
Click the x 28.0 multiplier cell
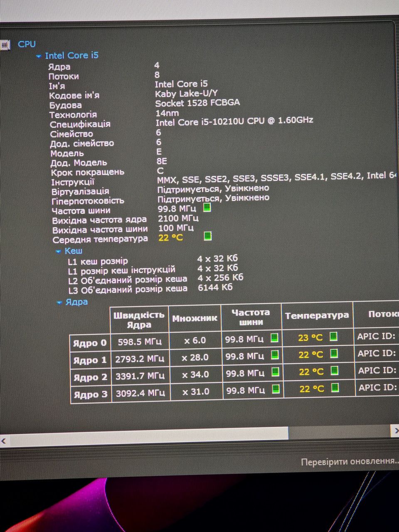point(195,357)
